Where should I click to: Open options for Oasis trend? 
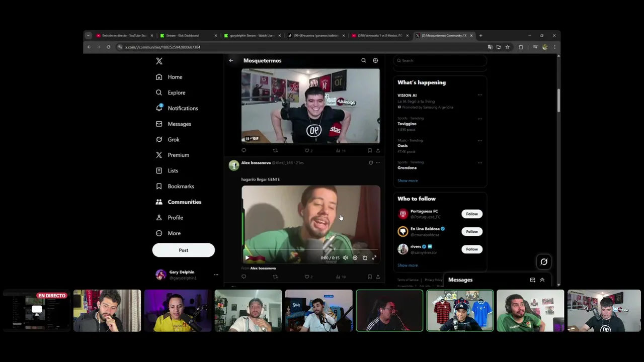pos(480,141)
